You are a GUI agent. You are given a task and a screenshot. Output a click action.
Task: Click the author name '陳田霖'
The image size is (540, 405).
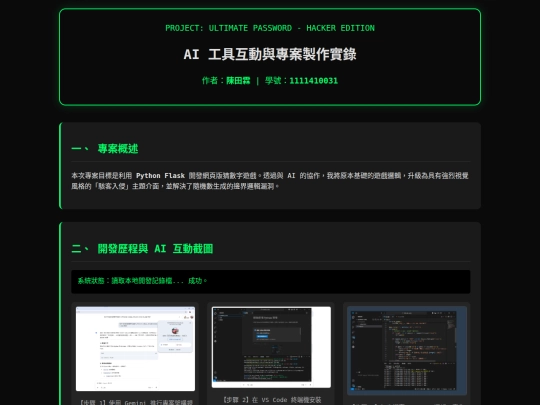coord(238,81)
